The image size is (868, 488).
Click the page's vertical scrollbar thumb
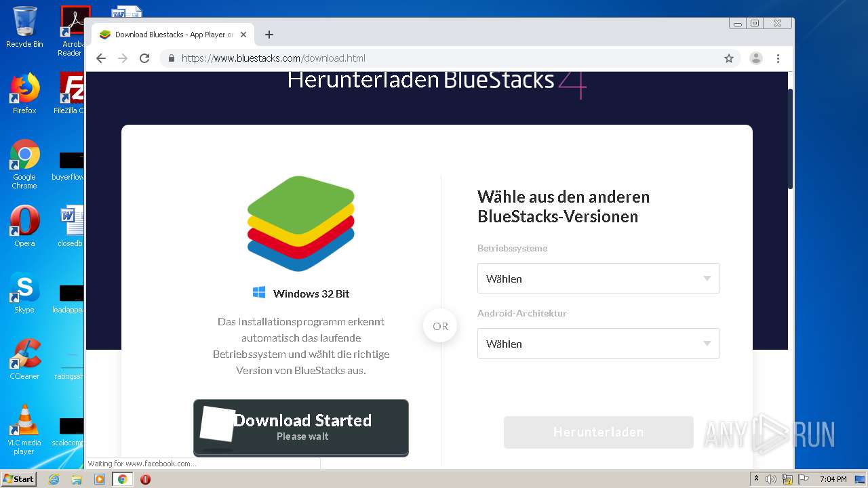(791, 139)
